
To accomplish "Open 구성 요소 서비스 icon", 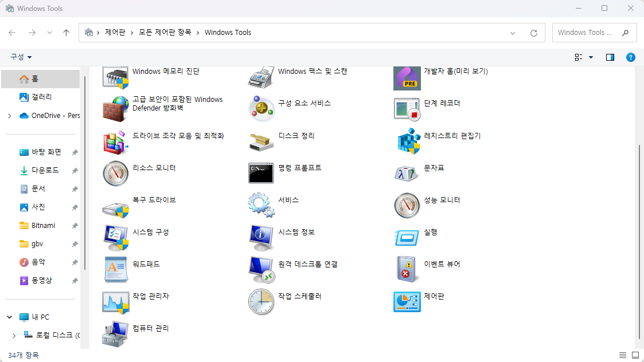I will click(x=261, y=109).
